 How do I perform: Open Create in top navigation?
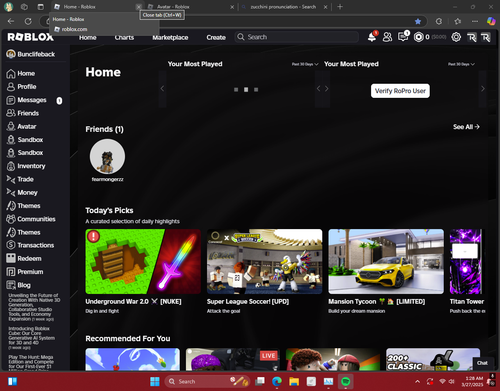click(216, 37)
